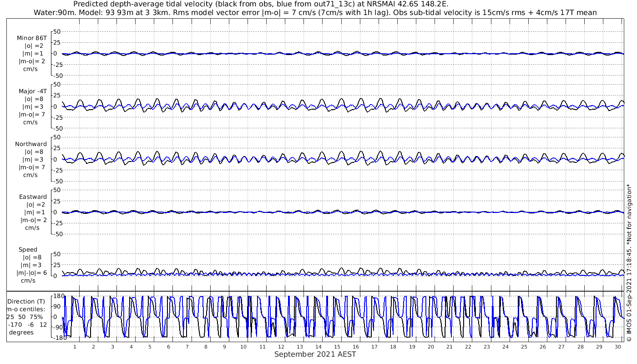637x364 pixels.
Task: Click the 'Major -4T' panel label
Action: point(32,91)
